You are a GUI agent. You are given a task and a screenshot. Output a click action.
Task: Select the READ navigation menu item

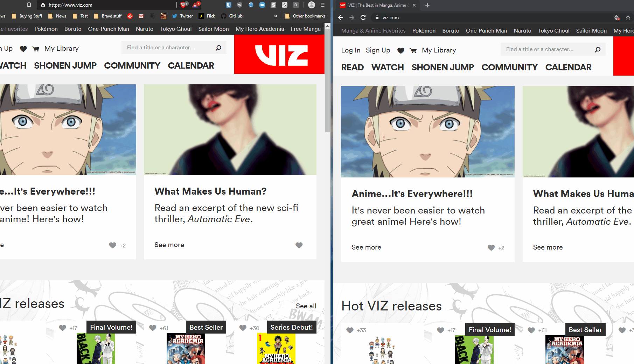tap(352, 67)
